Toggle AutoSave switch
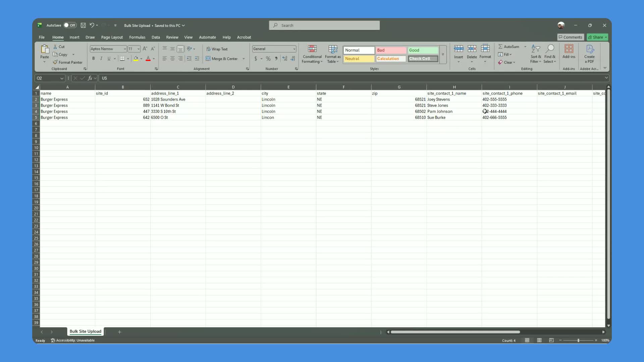 pos(70,25)
